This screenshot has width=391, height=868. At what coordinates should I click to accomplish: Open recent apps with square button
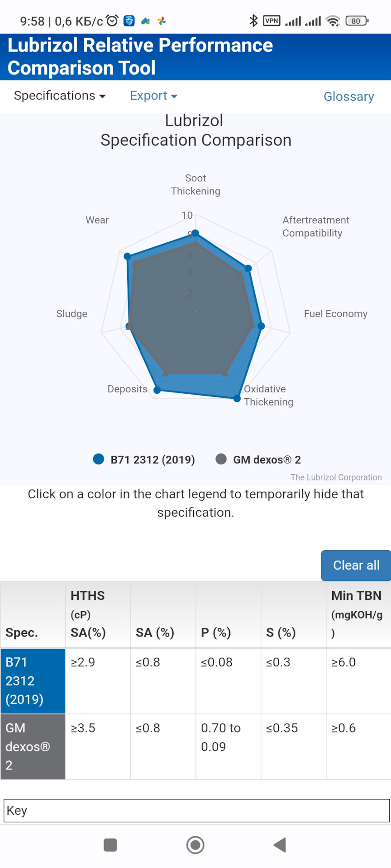110,844
